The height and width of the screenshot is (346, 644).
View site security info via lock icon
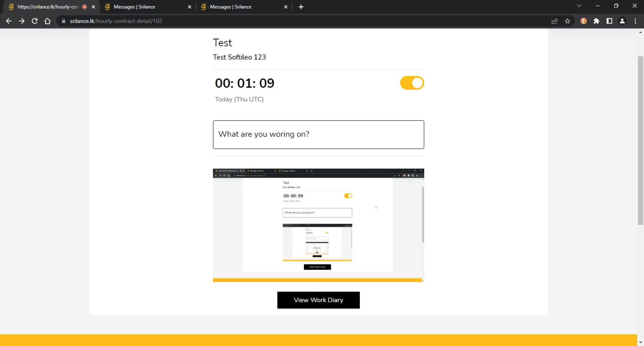pyautogui.click(x=63, y=21)
